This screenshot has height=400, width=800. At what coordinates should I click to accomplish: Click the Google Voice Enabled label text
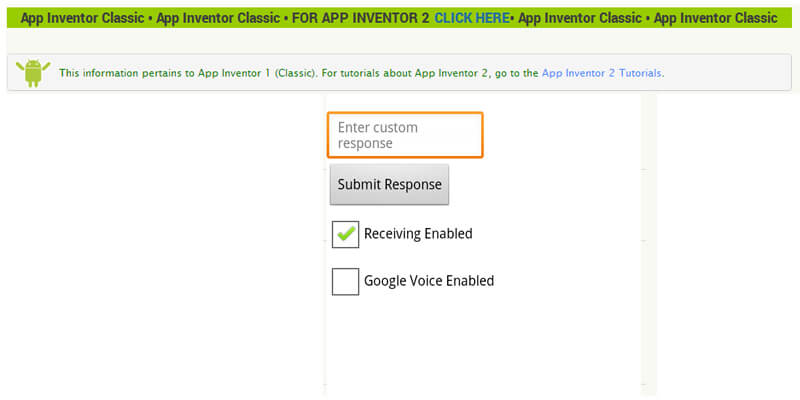click(x=429, y=282)
